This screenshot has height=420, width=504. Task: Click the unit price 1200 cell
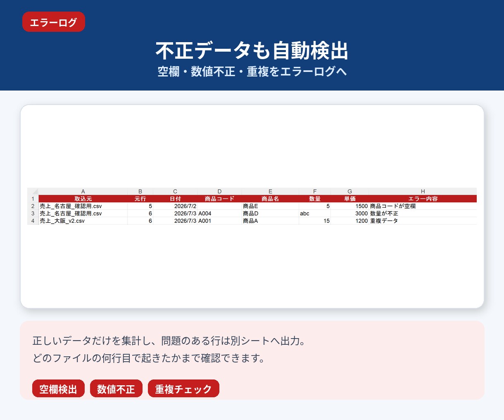350,221
